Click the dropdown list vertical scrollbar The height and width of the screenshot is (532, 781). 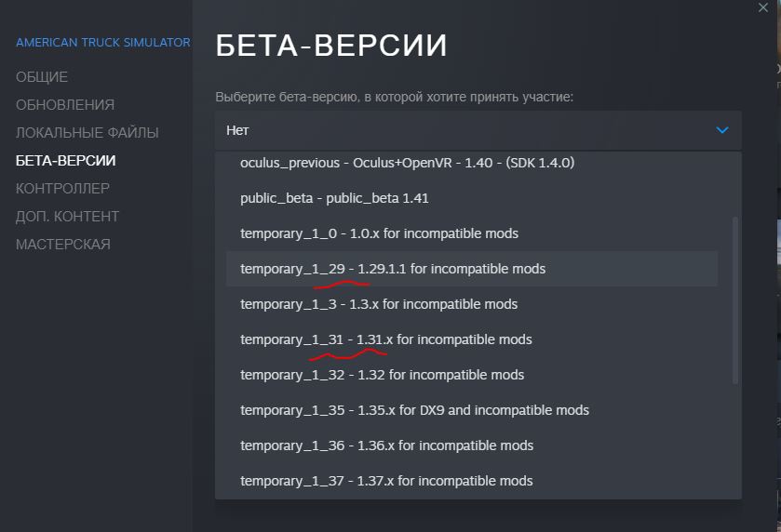pos(735,300)
